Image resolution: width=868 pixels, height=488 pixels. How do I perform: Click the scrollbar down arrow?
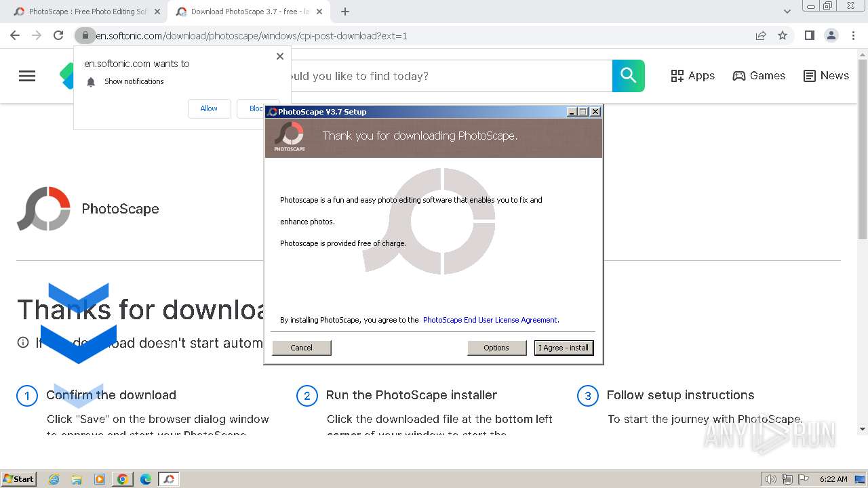point(863,428)
